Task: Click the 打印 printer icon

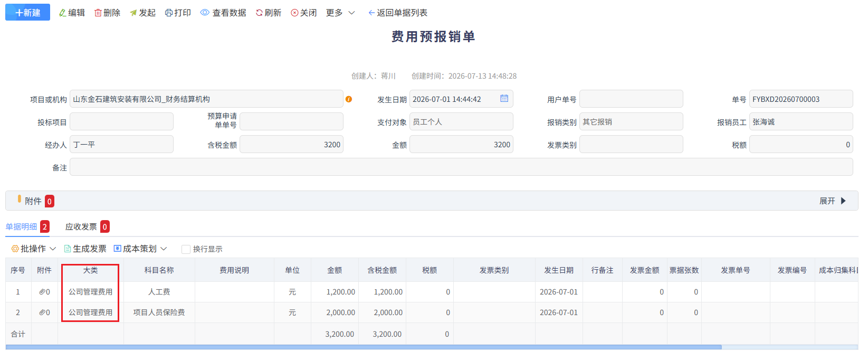Action: [169, 13]
